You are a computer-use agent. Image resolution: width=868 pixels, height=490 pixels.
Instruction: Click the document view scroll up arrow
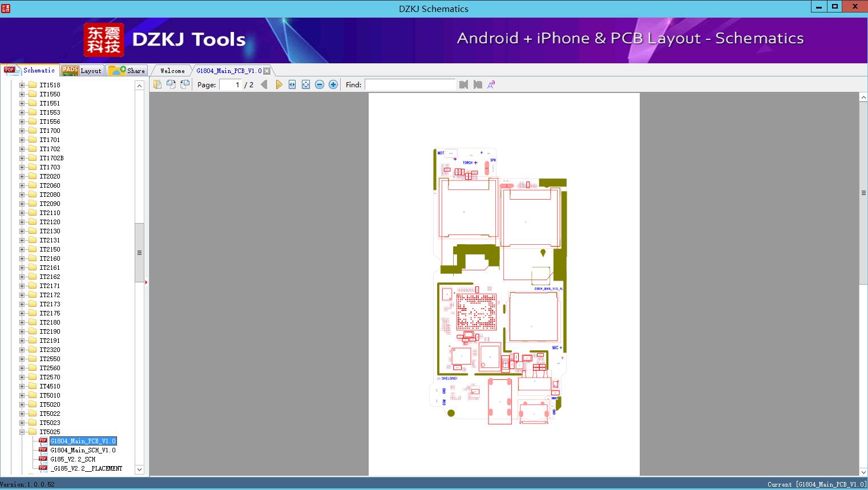click(863, 98)
